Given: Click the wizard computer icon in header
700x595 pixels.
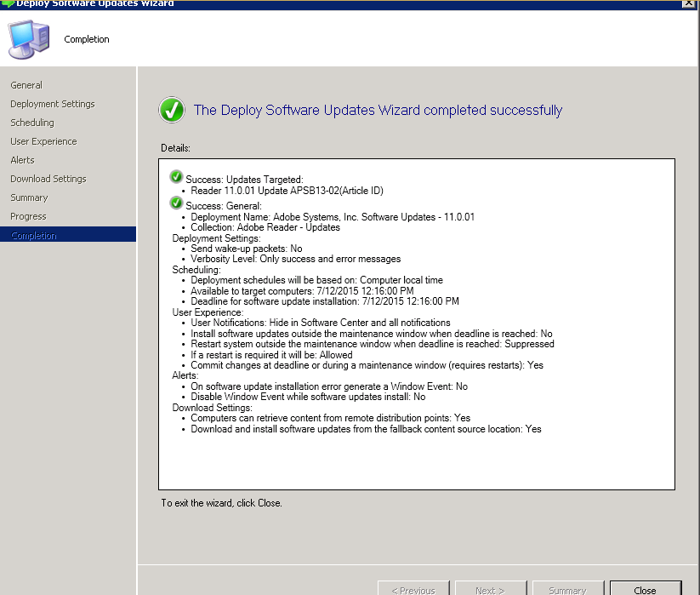Looking at the screenshot, I should coord(29,39).
